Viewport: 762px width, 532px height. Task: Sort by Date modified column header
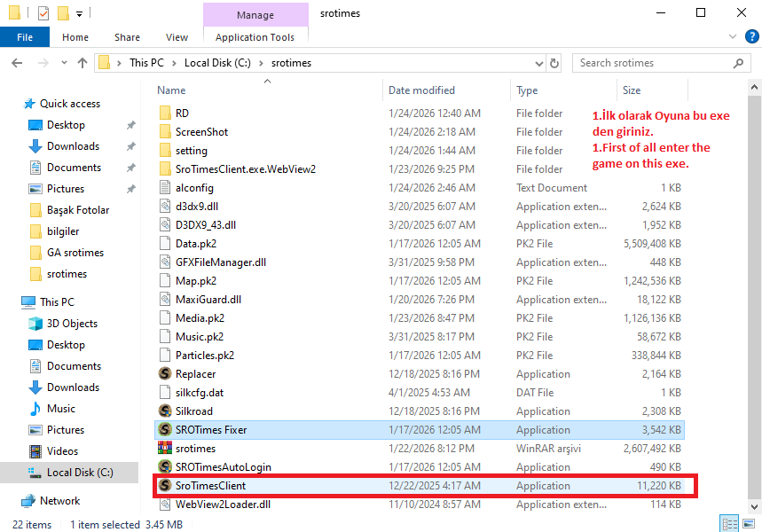pos(446,90)
